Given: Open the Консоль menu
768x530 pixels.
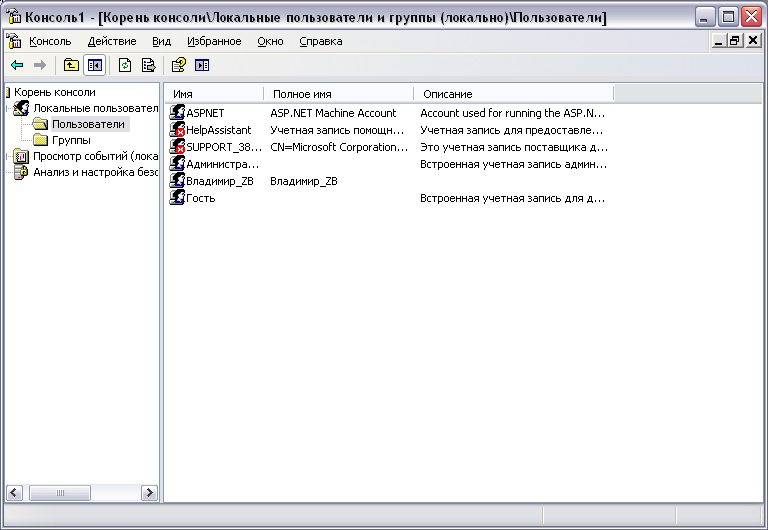Looking at the screenshot, I should click(x=50, y=41).
